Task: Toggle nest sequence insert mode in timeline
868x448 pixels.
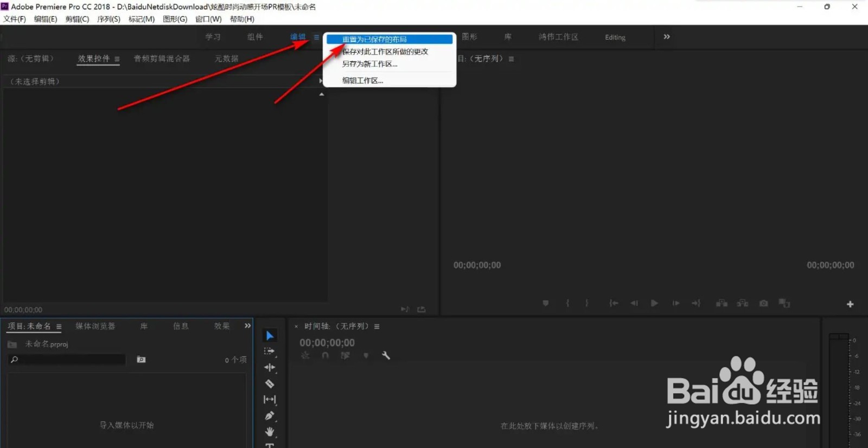Action: [305, 356]
